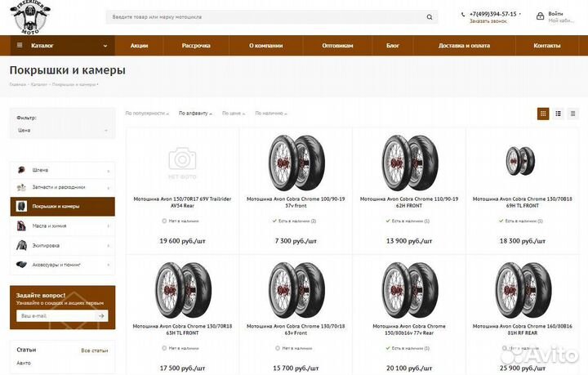588x375 pixels.
Task: Click the 13 900 руб./шт price
Action: 409,241
